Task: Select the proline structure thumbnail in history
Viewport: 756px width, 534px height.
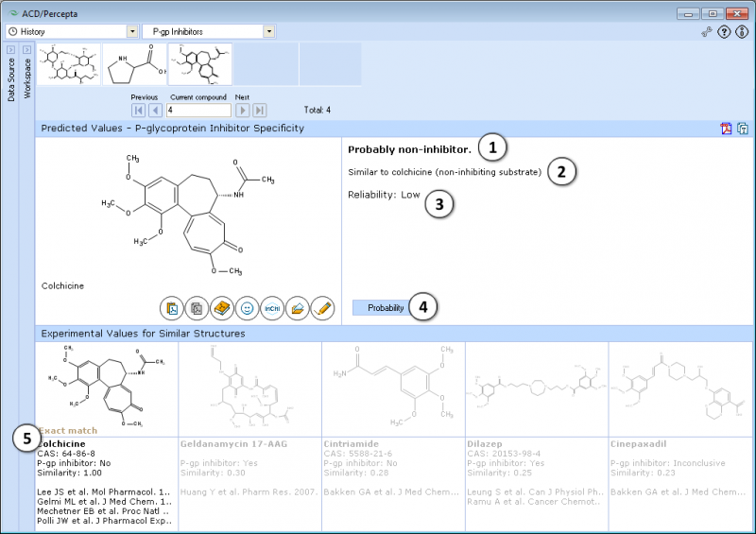Action: pos(134,64)
